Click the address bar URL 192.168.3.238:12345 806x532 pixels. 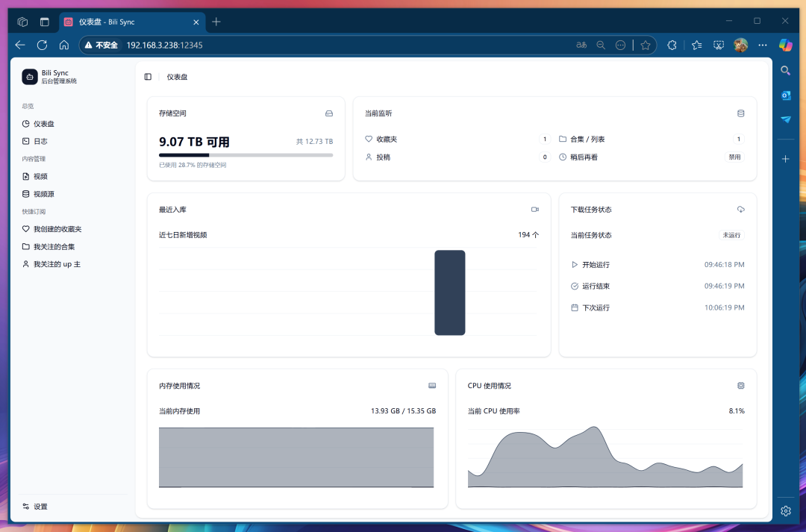pyautogui.click(x=164, y=46)
